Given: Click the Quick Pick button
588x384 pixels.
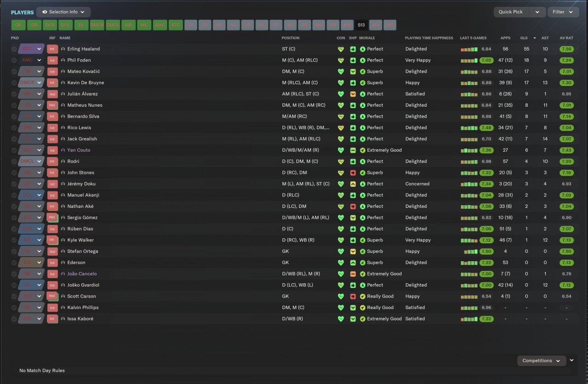Looking at the screenshot, I should coord(511,12).
